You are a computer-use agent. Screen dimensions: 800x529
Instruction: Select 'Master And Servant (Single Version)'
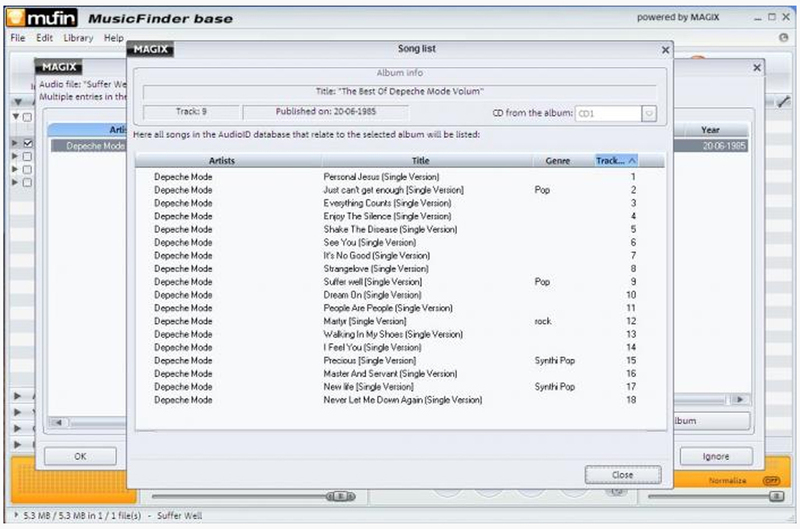pos(400,374)
